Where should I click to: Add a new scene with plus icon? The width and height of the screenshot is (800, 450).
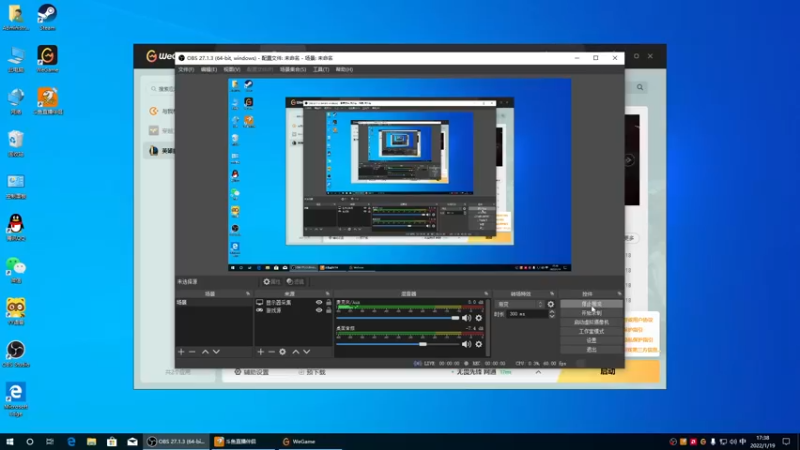181,352
